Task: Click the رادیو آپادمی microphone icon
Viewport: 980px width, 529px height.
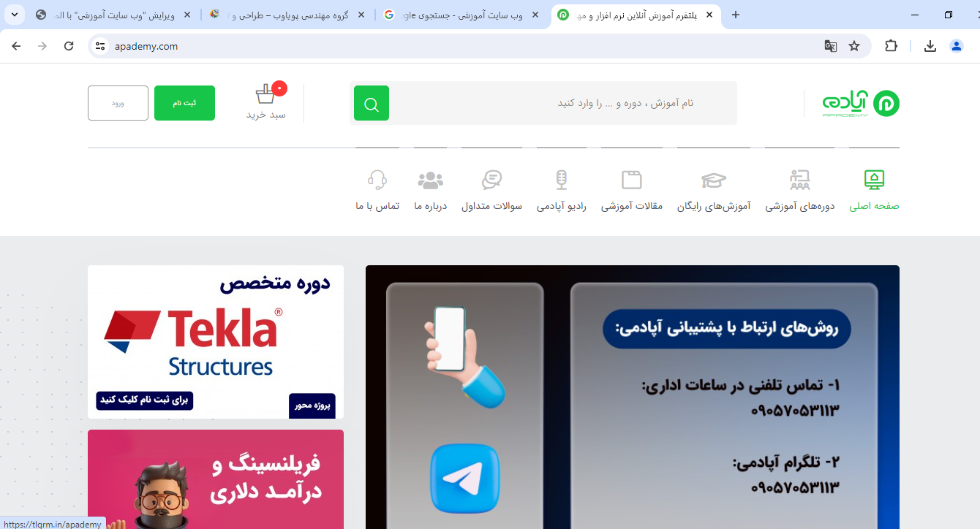Action: coord(562,180)
